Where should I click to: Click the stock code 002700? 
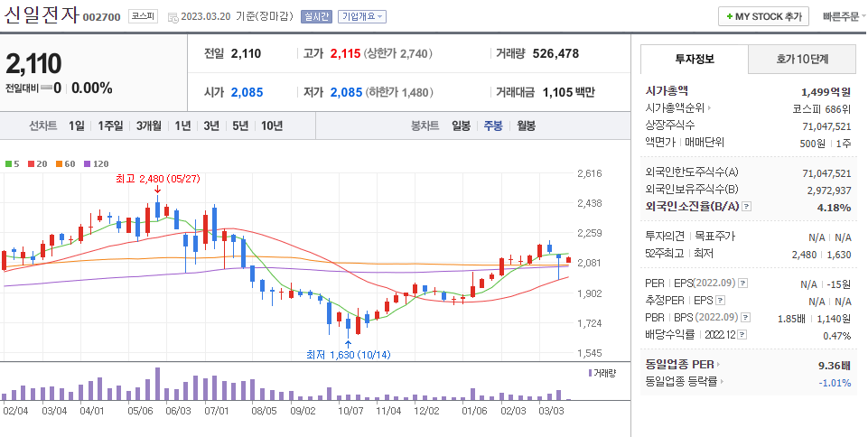click(101, 17)
